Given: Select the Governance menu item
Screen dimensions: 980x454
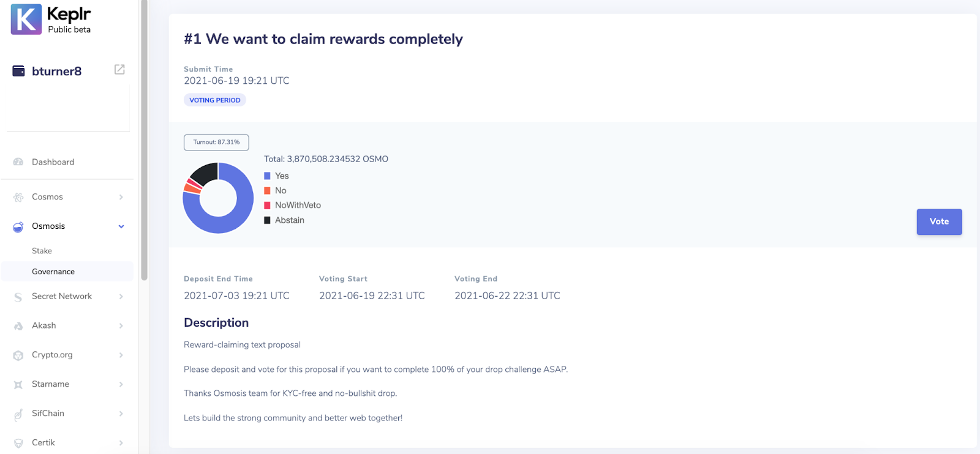Looking at the screenshot, I should 67,272.
